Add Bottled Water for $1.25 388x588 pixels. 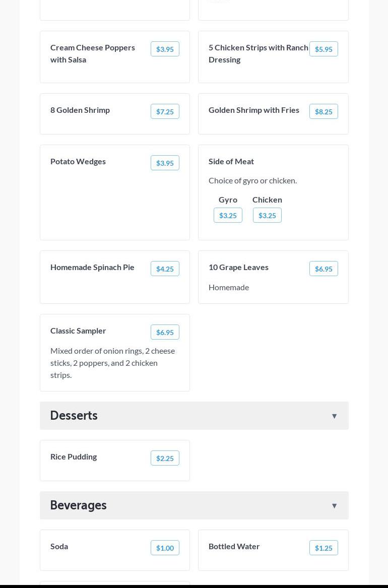pyautogui.click(x=324, y=548)
